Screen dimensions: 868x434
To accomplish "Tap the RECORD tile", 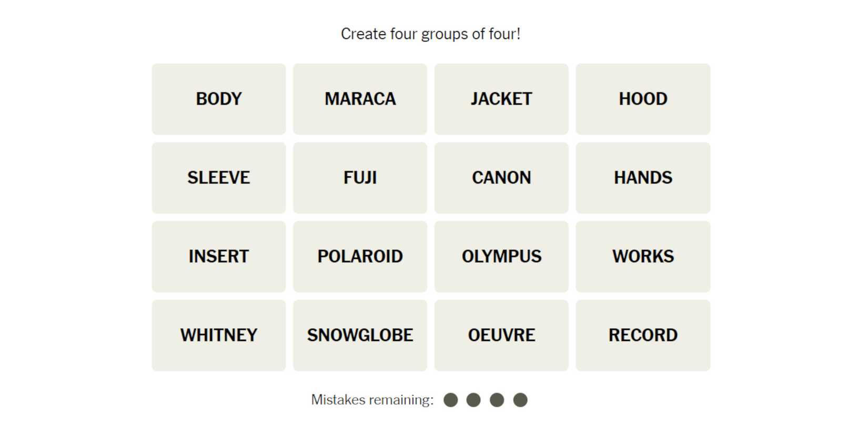I will 643,336.
